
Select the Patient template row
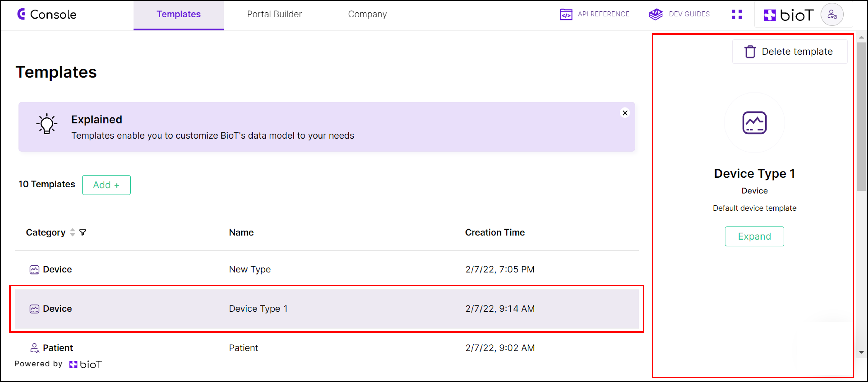pos(243,348)
